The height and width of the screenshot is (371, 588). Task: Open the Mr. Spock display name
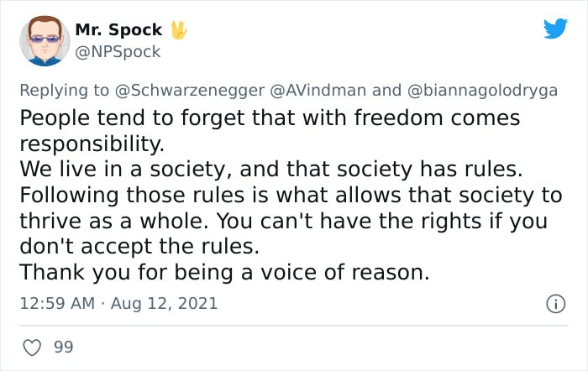pyautogui.click(x=118, y=29)
